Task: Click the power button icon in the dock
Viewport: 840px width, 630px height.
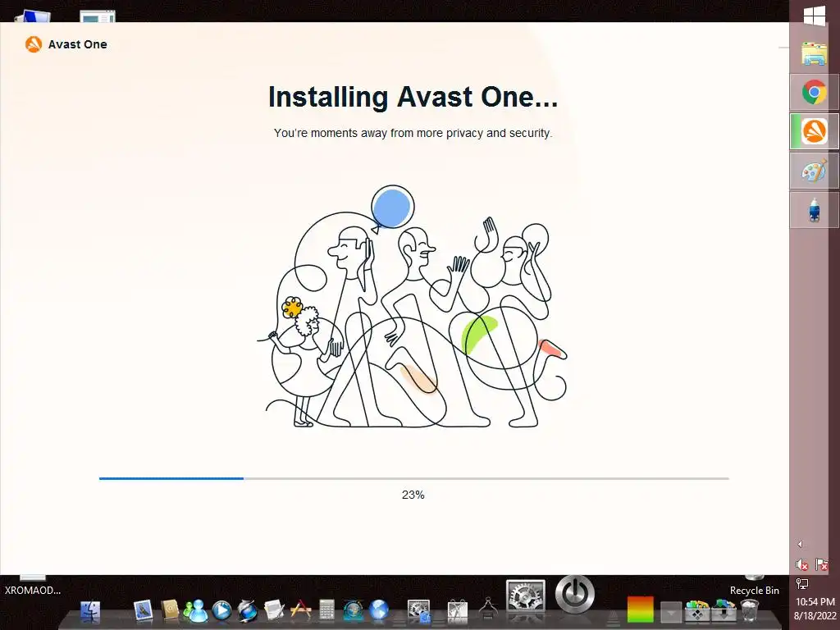Action: coord(575,594)
